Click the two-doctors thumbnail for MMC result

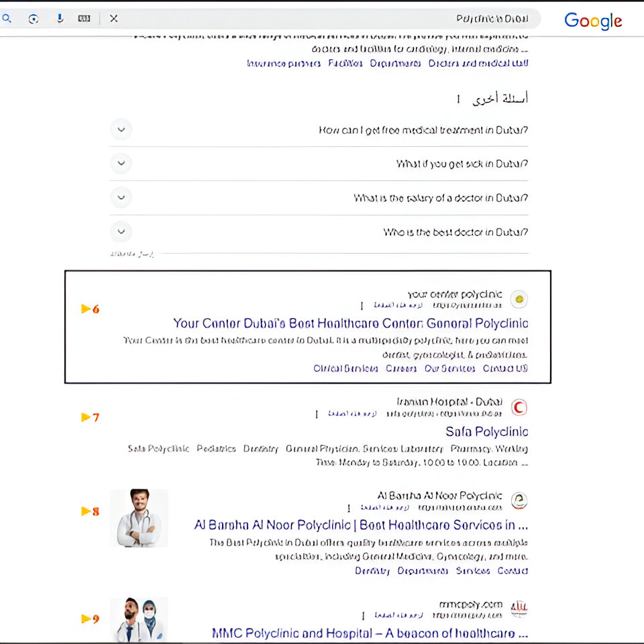(140, 620)
